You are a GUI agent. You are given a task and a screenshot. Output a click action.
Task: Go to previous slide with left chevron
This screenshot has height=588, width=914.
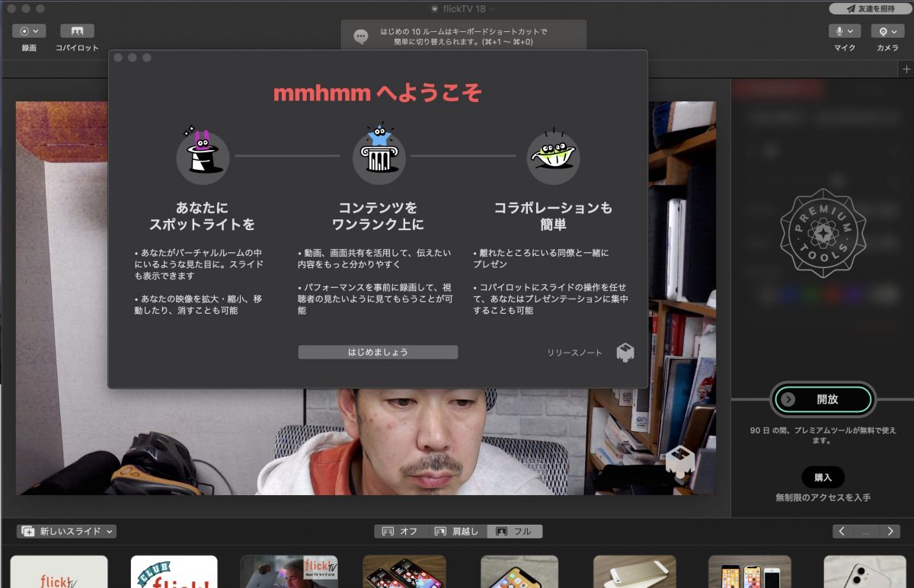842,532
